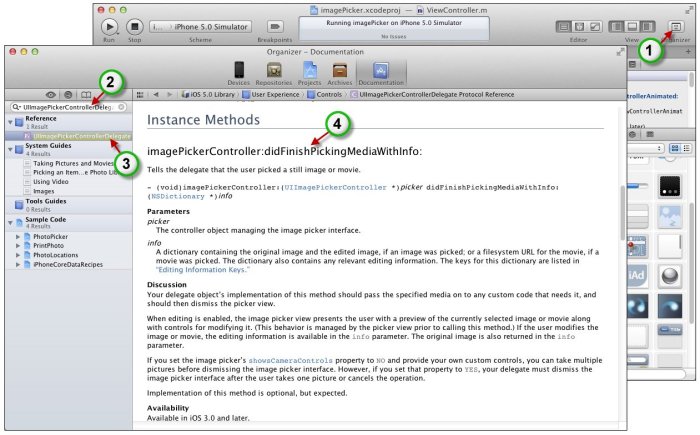Select the Version editor button

pos(595,27)
